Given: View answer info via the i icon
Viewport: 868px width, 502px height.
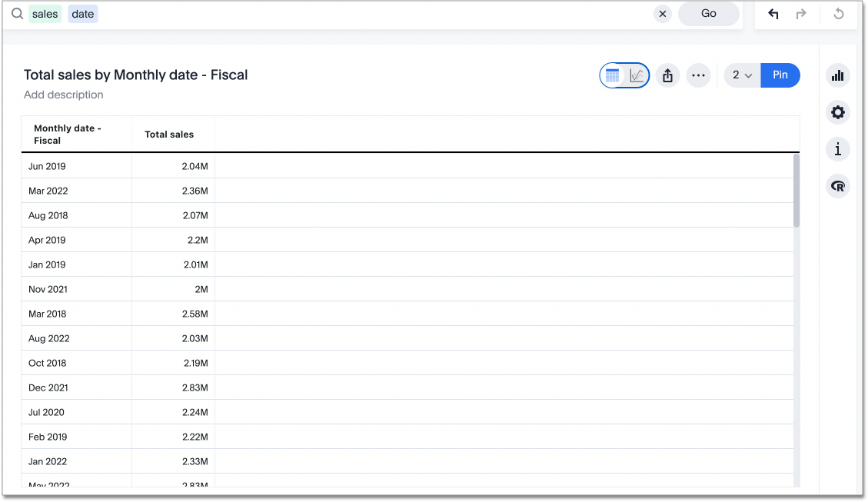Looking at the screenshot, I should [837, 149].
